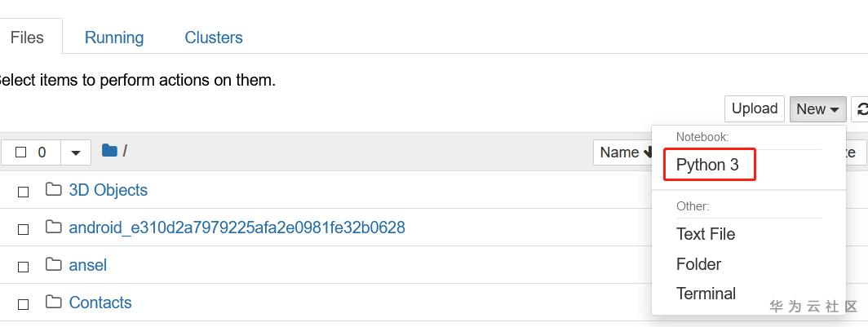
Task: Check the Contacts folder checkbox
Action: (x=24, y=304)
